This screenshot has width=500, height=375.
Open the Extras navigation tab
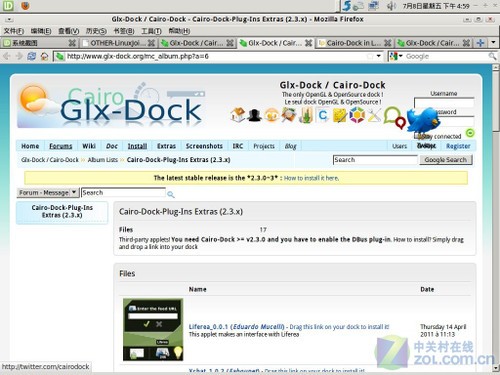tap(166, 146)
